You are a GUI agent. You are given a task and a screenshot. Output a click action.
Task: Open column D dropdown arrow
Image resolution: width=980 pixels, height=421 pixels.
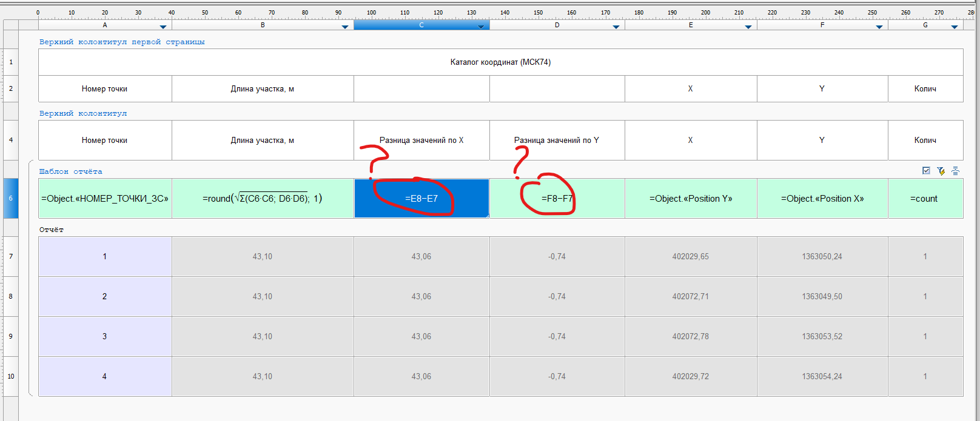pyautogui.click(x=616, y=27)
